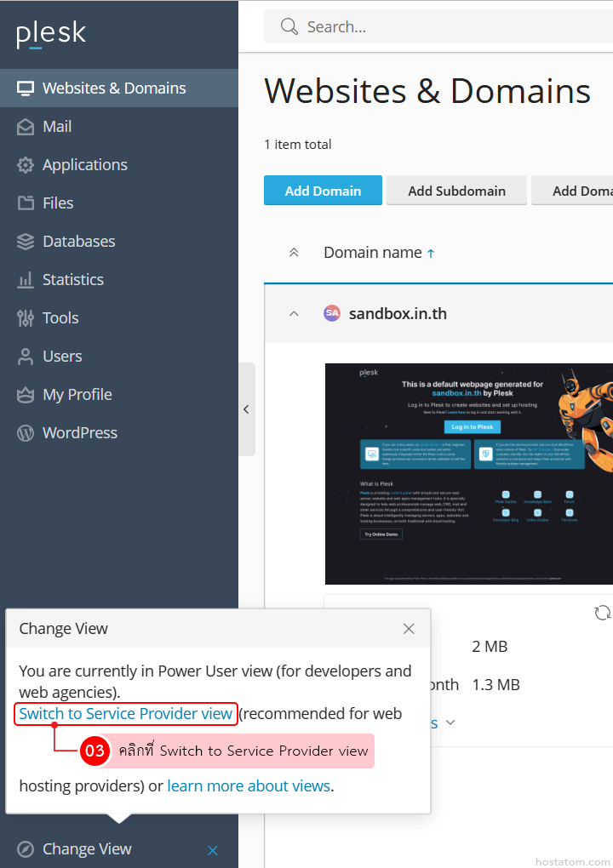The height and width of the screenshot is (868, 613).
Task: Click the Files folder icon
Action: tap(26, 203)
